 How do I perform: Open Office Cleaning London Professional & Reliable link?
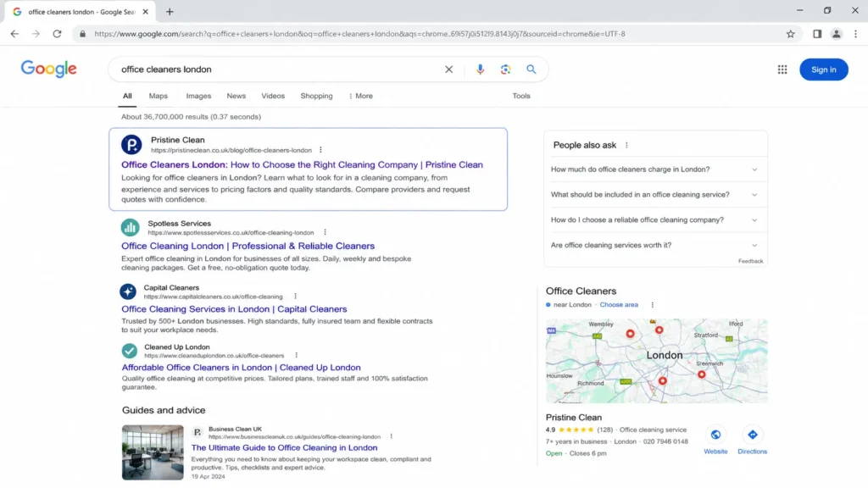point(248,246)
